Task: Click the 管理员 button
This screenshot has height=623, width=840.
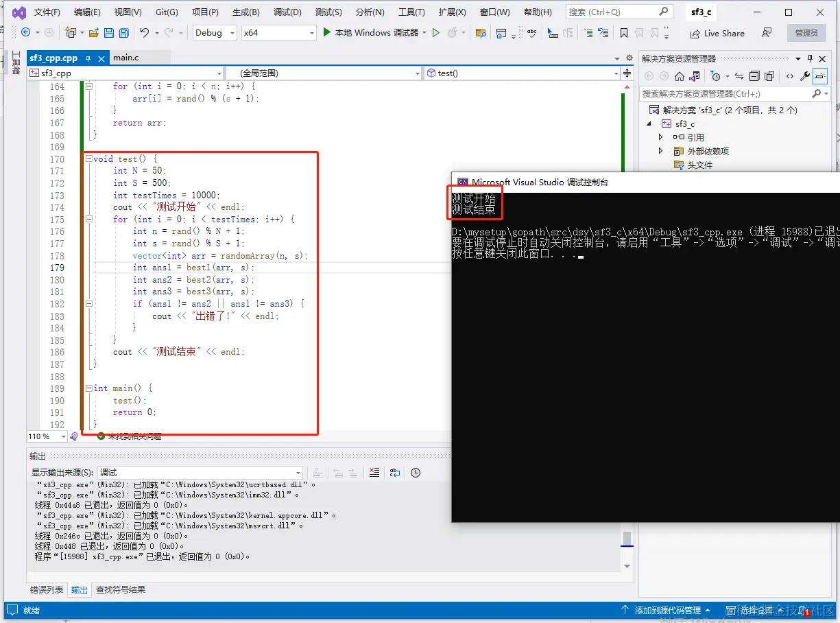Action: (806, 33)
